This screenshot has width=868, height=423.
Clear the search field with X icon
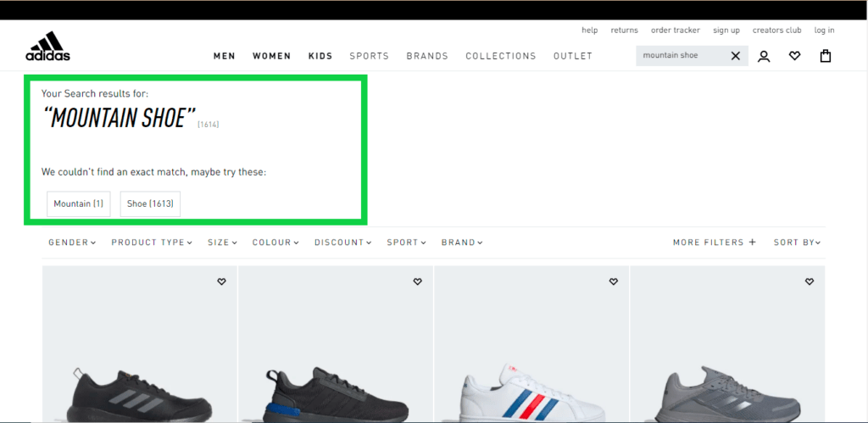click(x=735, y=56)
